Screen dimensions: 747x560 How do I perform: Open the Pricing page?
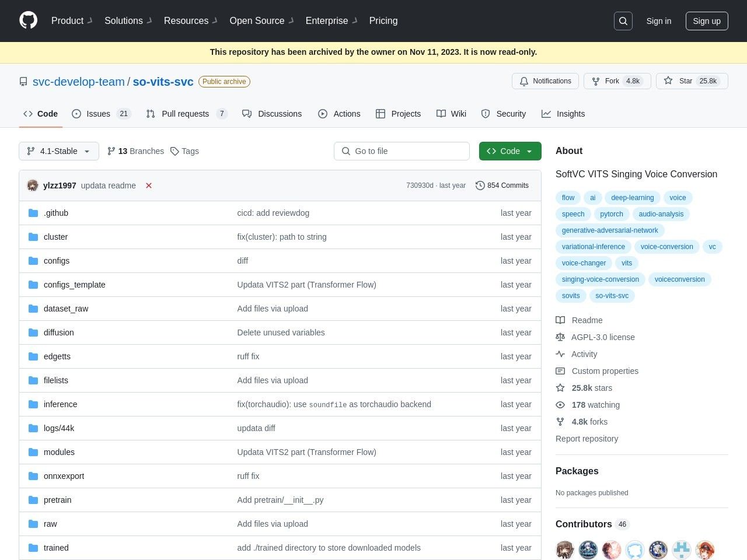point(383,20)
